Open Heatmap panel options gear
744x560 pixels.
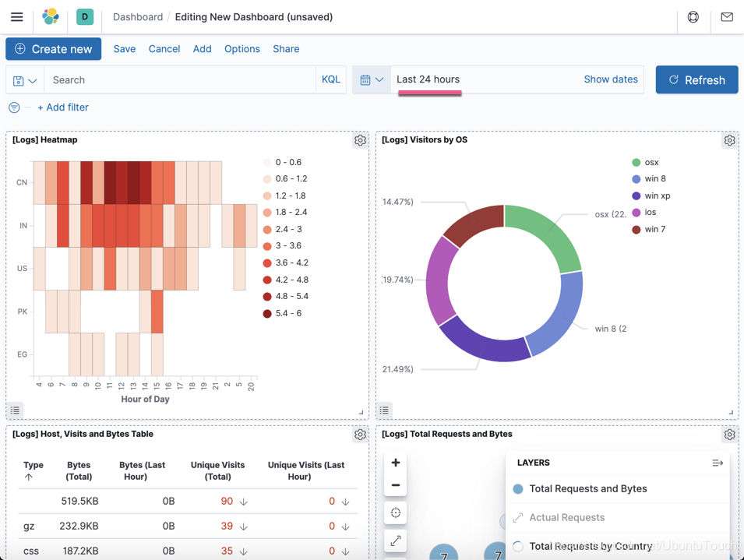tap(360, 140)
